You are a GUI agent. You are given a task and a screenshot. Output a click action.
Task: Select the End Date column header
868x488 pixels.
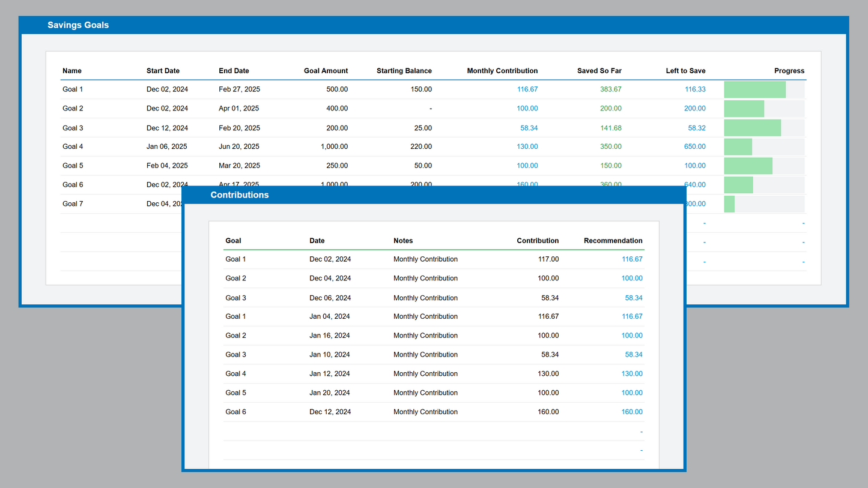pos(234,71)
